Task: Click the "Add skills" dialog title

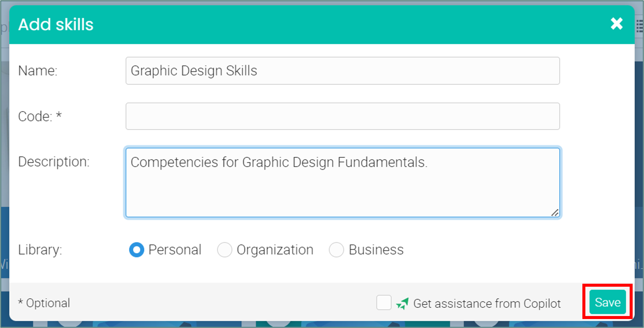Action: point(56,24)
